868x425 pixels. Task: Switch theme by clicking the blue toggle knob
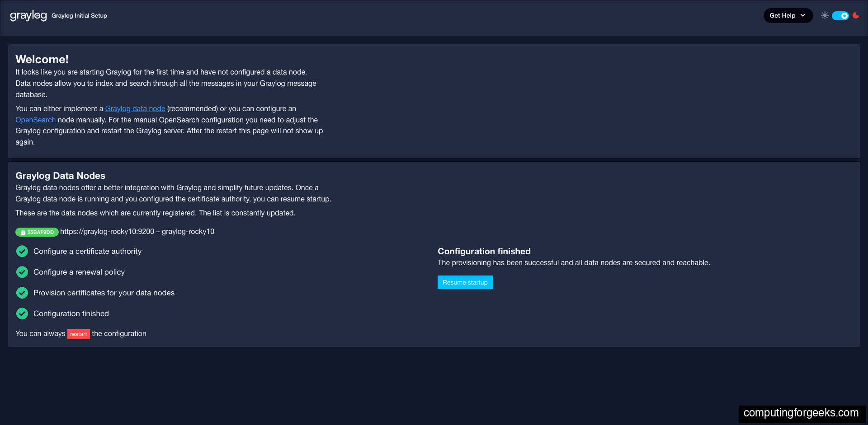844,15
